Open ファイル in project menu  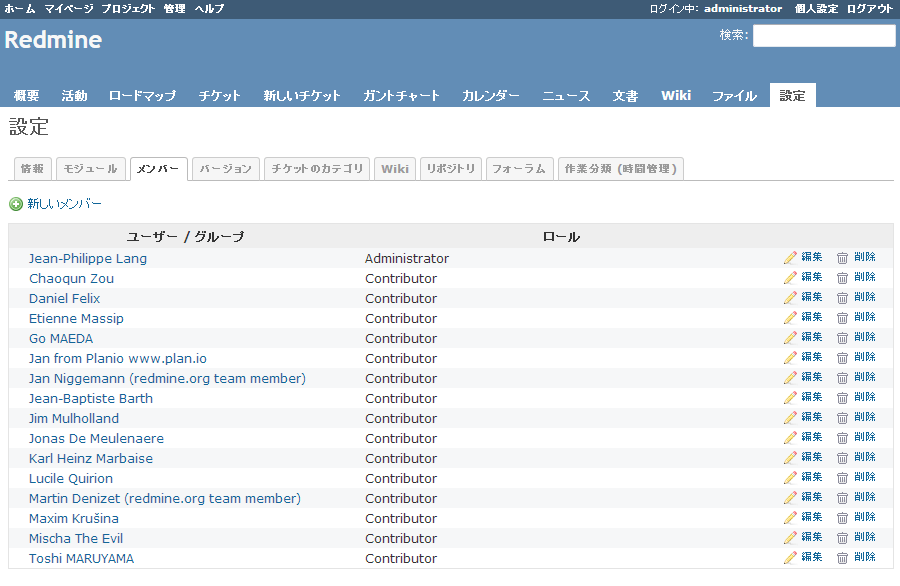(x=735, y=96)
